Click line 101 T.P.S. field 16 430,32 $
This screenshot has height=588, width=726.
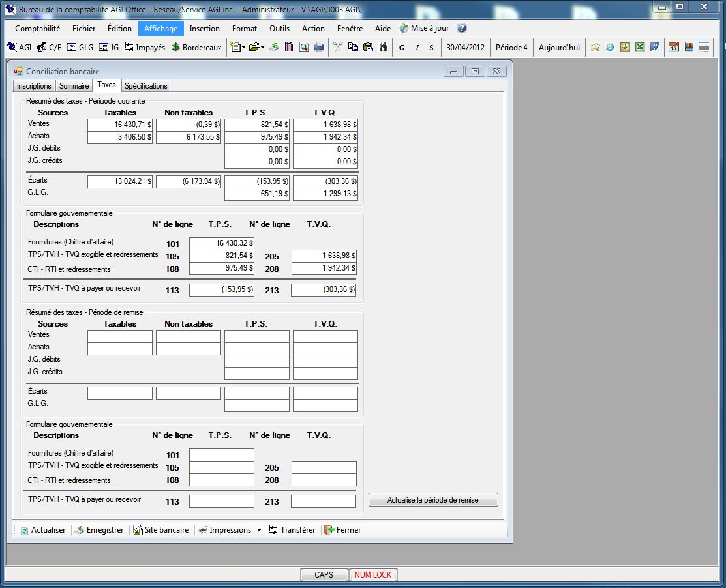pyautogui.click(x=222, y=243)
